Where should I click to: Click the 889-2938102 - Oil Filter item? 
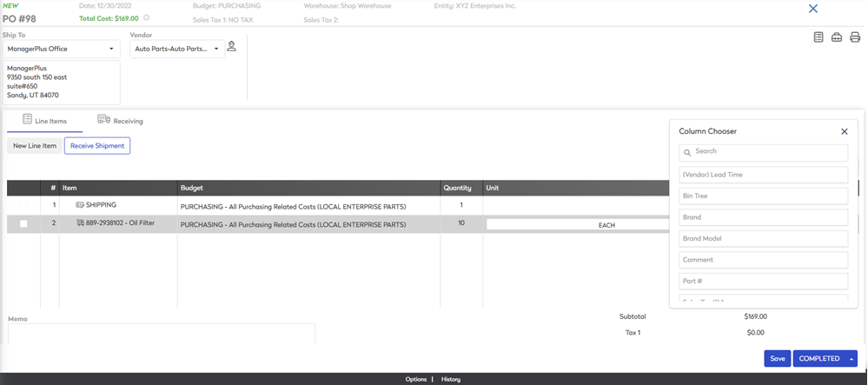pos(120,222)
